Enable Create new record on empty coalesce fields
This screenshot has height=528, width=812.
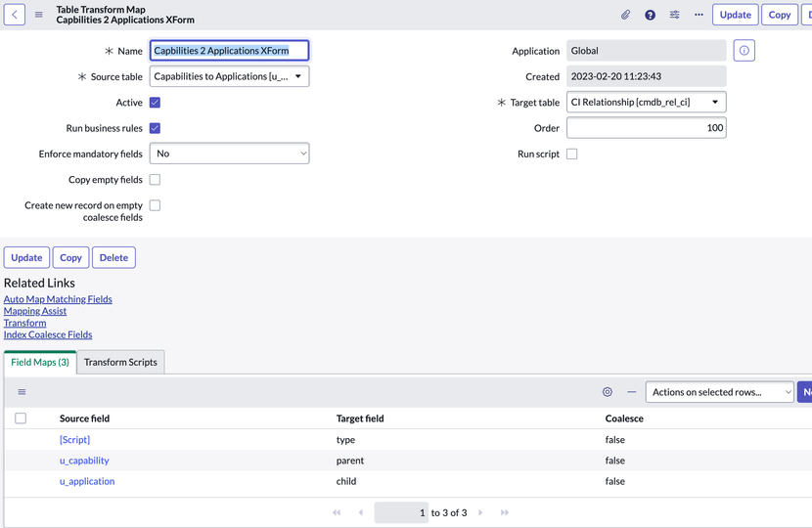point(155,205)
